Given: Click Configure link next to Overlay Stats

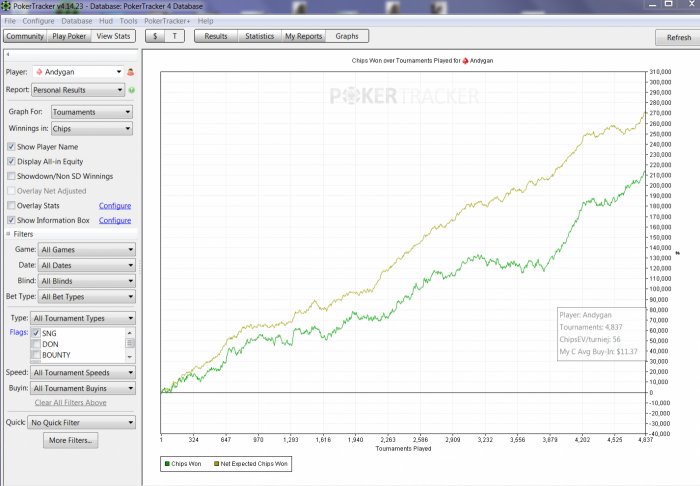Looking at the screenshot, I should [x=115, y=206].
